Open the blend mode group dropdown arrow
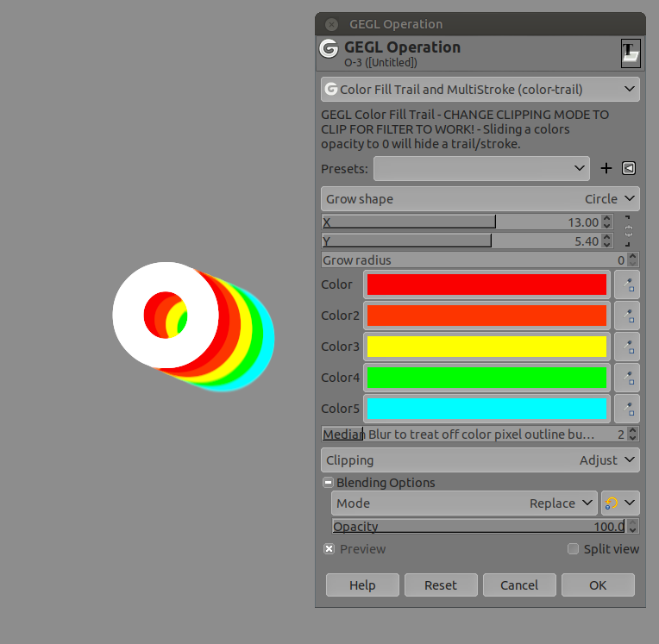This screenshot has height=644, width=659. pyautogui.click(x=630, y=503)
